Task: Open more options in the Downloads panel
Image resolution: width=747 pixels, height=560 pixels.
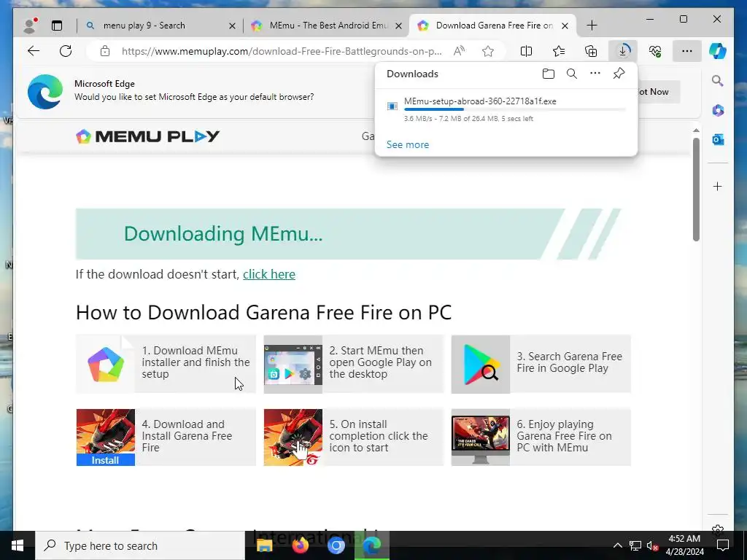Action: [595, 74]
